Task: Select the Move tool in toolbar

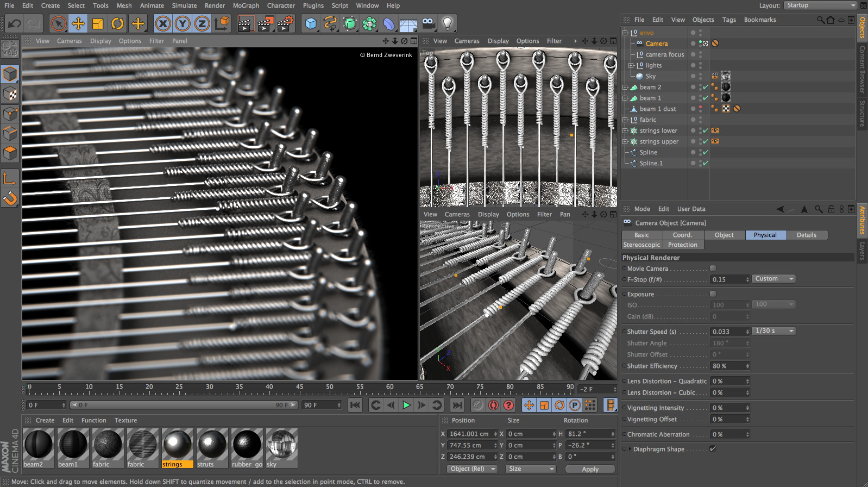Action: tap(78, 23)
